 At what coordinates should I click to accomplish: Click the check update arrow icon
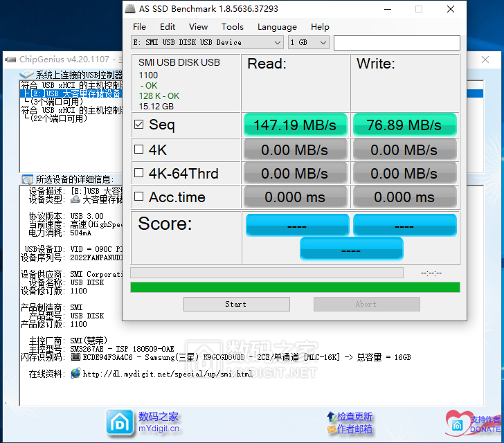pos(332,416)
